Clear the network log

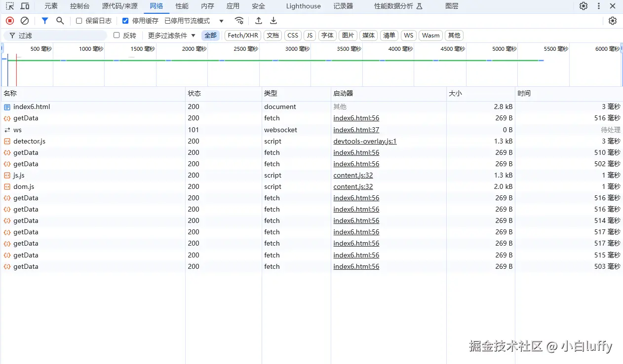[x=25, y=21]
